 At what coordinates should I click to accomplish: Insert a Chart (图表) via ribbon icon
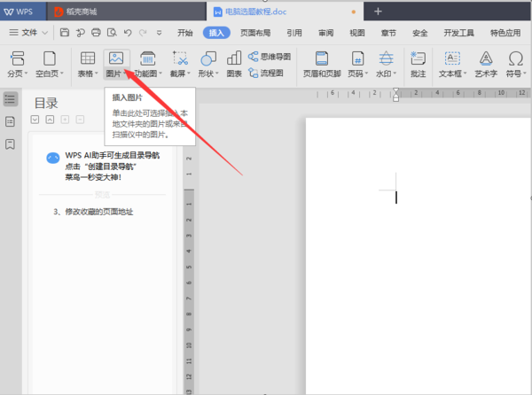pos(234,58)
